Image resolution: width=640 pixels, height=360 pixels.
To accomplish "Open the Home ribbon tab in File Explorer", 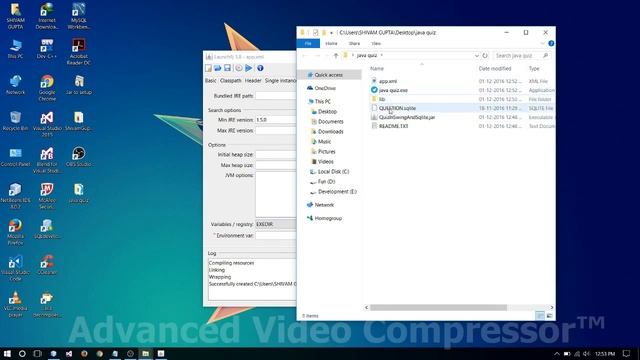I will pyautogui.click(x=331, y=43).
